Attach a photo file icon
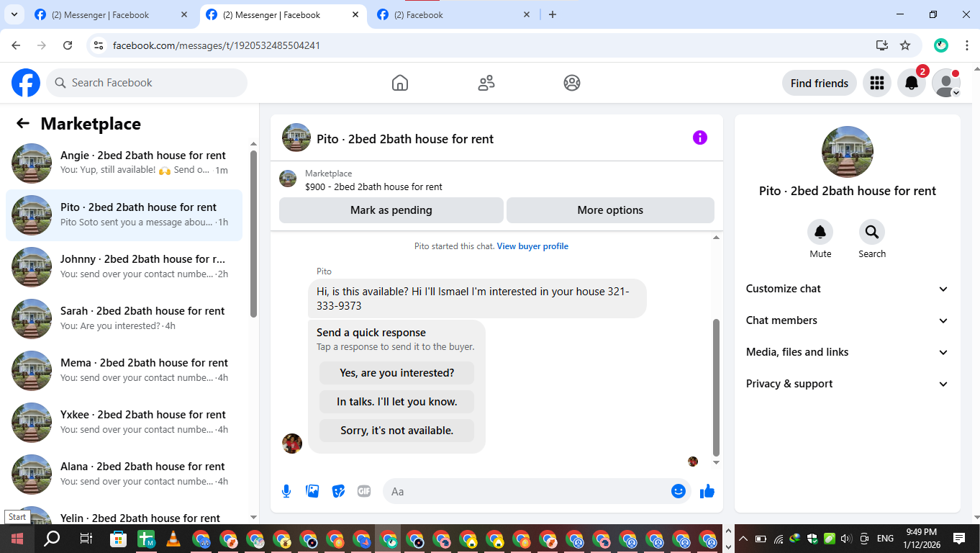 [312, 491]
